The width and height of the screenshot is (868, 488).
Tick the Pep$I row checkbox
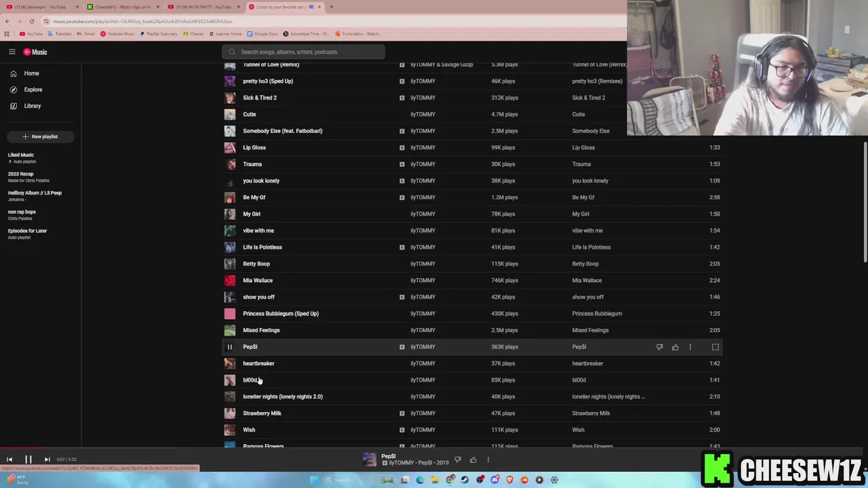(x=715, y=347)
